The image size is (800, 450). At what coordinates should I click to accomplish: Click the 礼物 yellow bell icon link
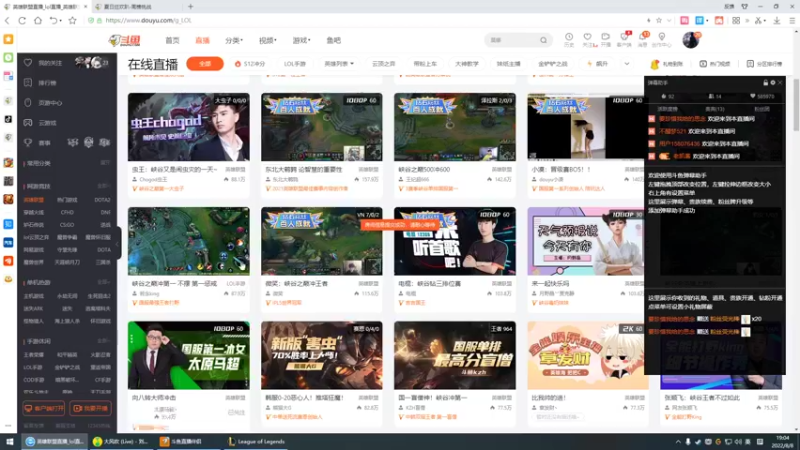655,64
